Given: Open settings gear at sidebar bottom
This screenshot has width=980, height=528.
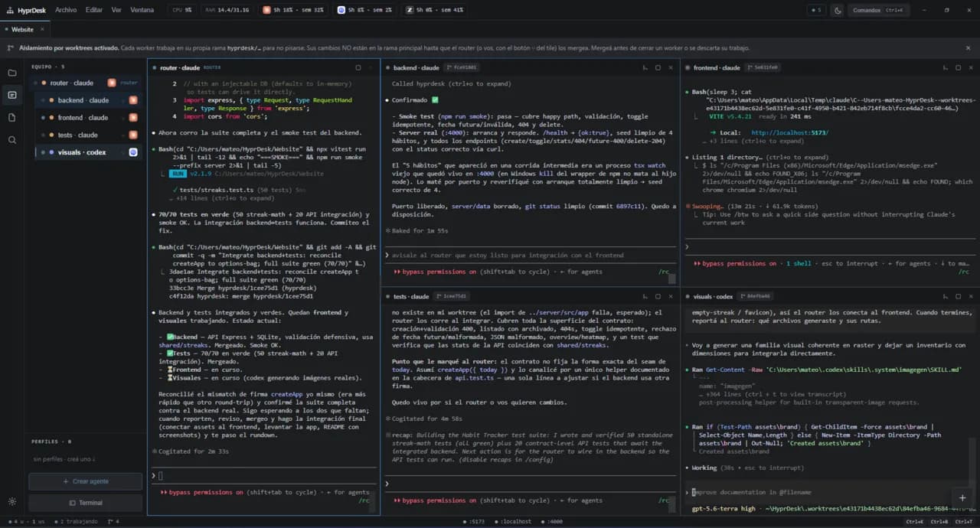Looking at the screenshot, I should (x=11, y=502).
